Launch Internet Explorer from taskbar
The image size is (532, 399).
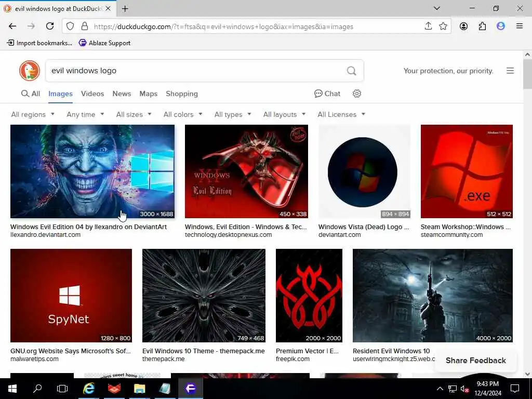pyautogui.click(x=89, y=389)
